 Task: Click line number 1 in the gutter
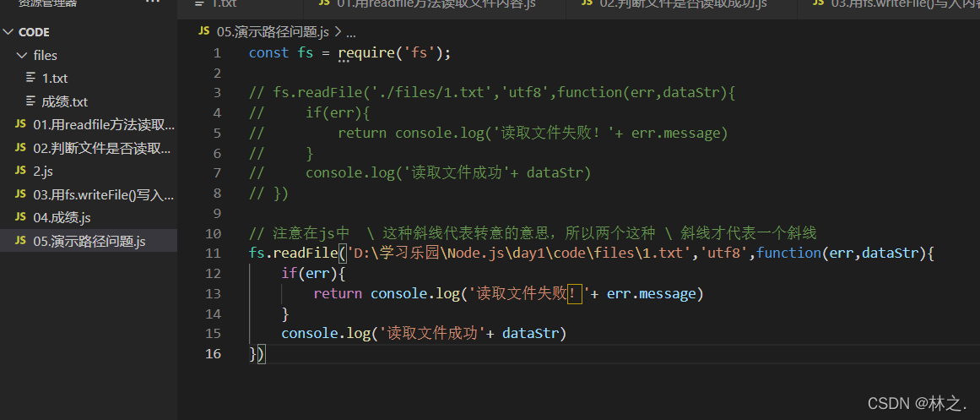[x=217, y=53]
